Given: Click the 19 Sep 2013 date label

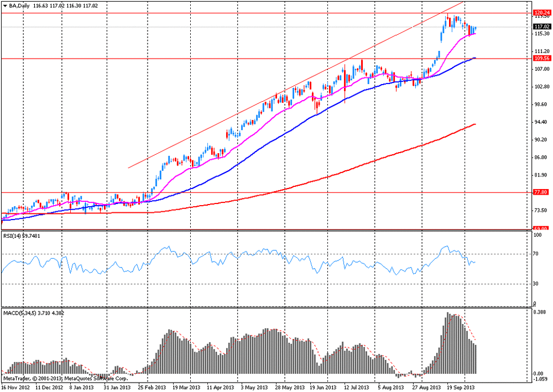Looking at the screenshot, I should pos(461,388).
